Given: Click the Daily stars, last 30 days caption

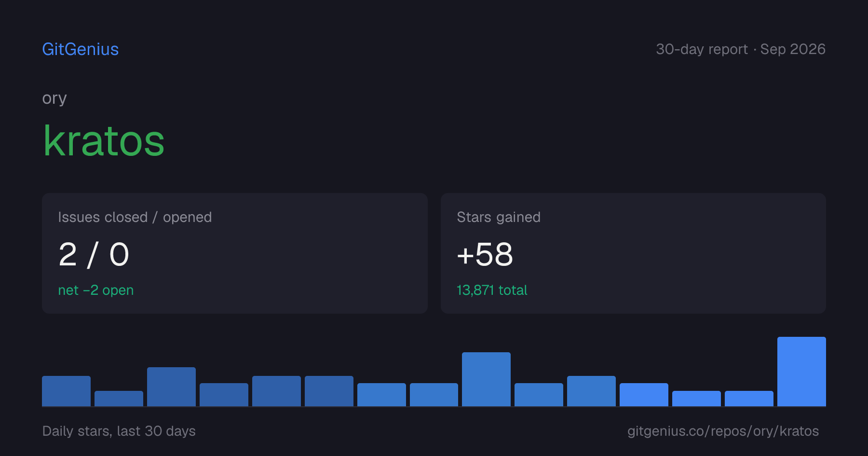Looking at the screenshot, I should [x=119, y=431].
